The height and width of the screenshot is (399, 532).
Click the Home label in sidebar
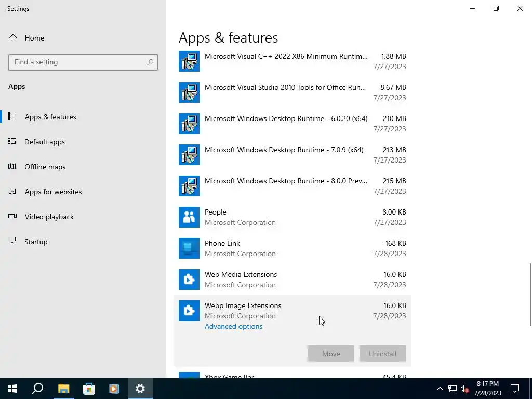tap(34, 38)
